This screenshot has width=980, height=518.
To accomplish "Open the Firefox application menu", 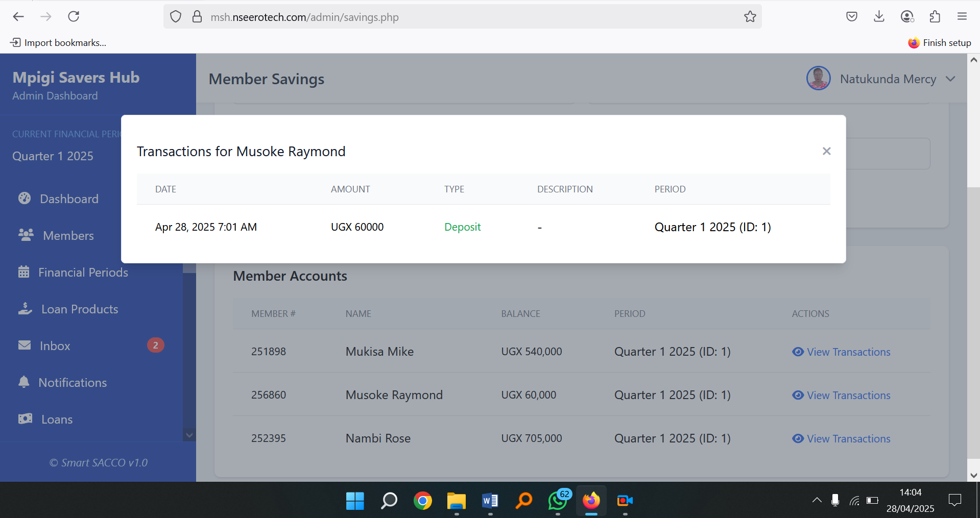I will pos(962,17).
